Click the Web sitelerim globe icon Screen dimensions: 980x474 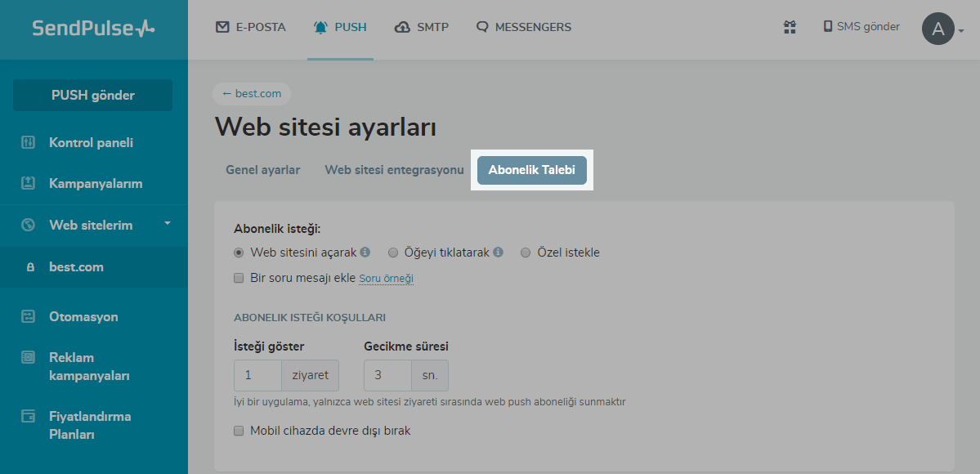pos(28,225)
